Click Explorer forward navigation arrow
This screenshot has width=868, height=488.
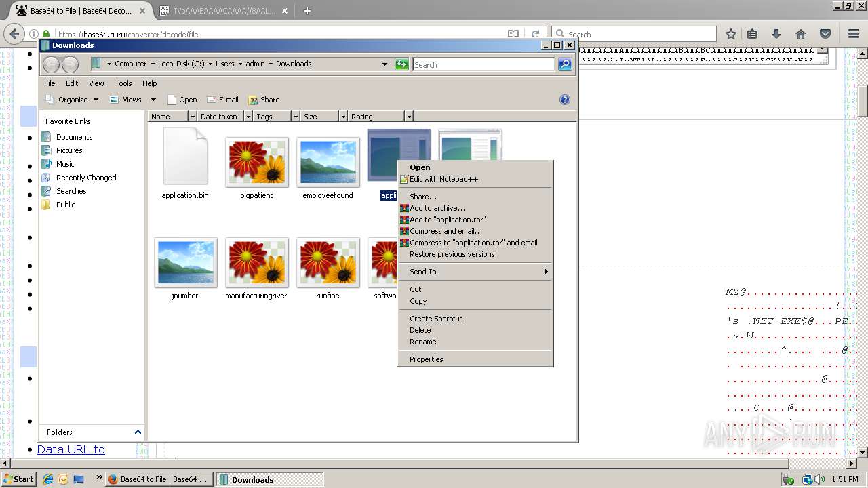(x=70, y=64)
